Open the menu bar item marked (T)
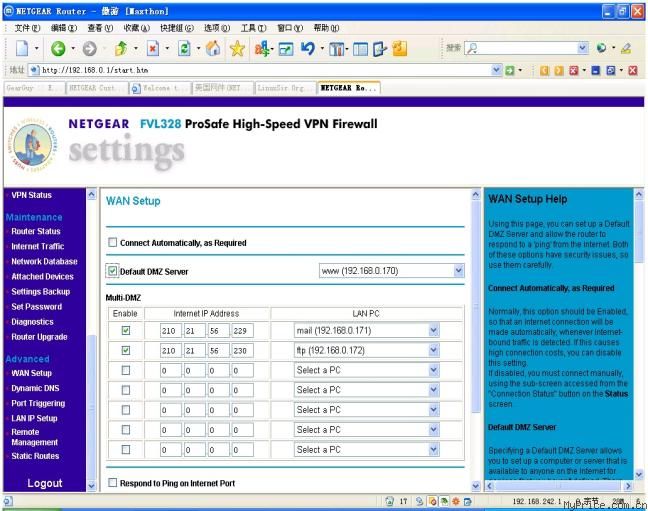Viewport: 648px width, 511px height. pyautogui.click(x=253, y=28)
